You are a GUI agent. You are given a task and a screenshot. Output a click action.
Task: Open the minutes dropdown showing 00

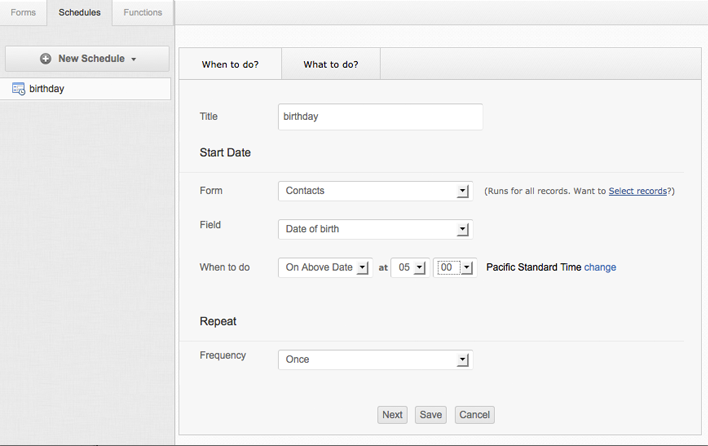pyautogui.click(x=453, y=268)
